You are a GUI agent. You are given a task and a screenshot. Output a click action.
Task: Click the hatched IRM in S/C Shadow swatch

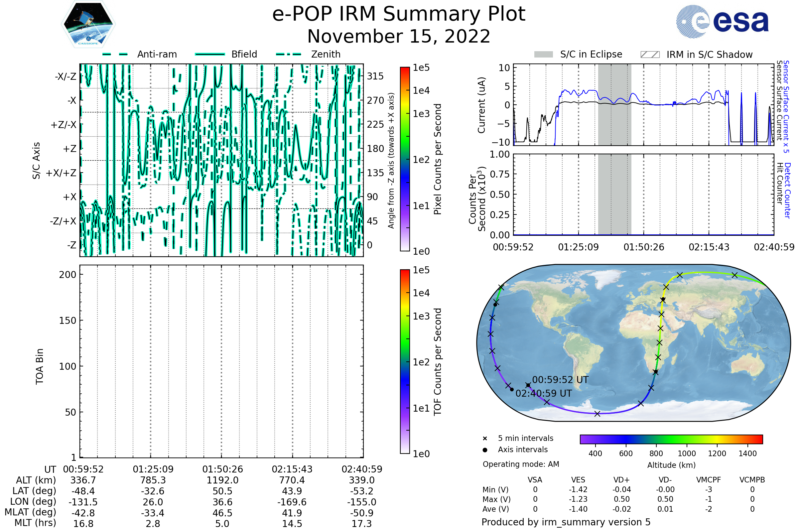(x=650, y=55)
